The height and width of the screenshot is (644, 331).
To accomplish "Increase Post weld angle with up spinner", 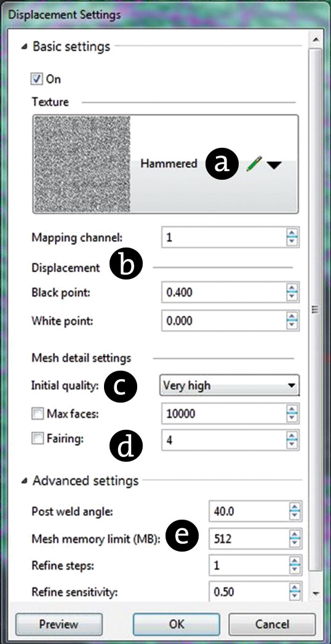I will pos(295,507).
